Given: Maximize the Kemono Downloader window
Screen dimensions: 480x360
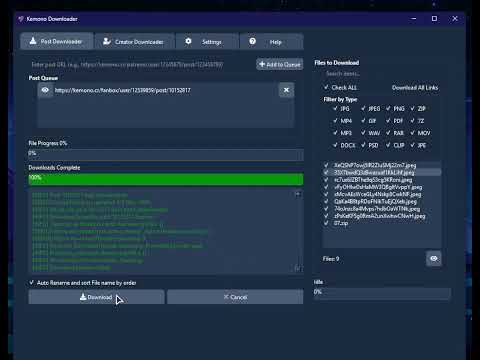Looking at the screenshot, I should [434, 19].
